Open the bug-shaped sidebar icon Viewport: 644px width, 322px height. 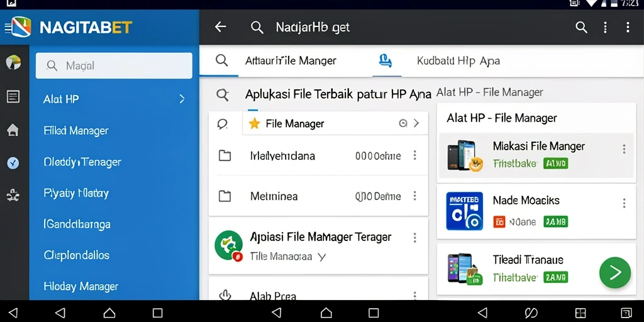[13, 196]
